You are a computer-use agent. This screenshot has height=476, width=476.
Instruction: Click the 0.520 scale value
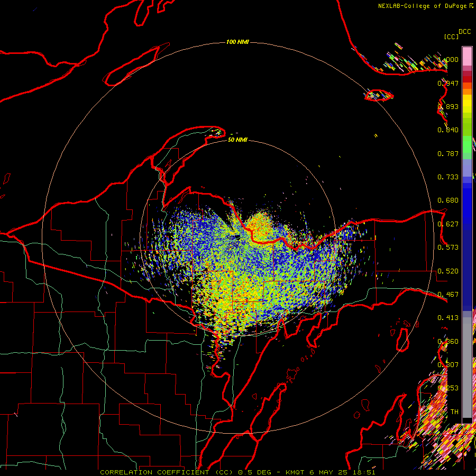(x=448, y=271)
